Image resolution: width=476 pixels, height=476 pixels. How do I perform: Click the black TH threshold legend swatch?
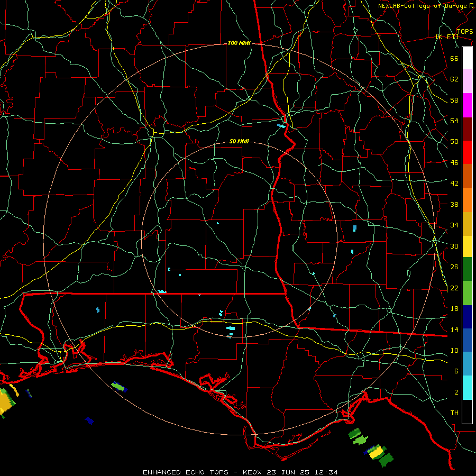pos(467,411)
